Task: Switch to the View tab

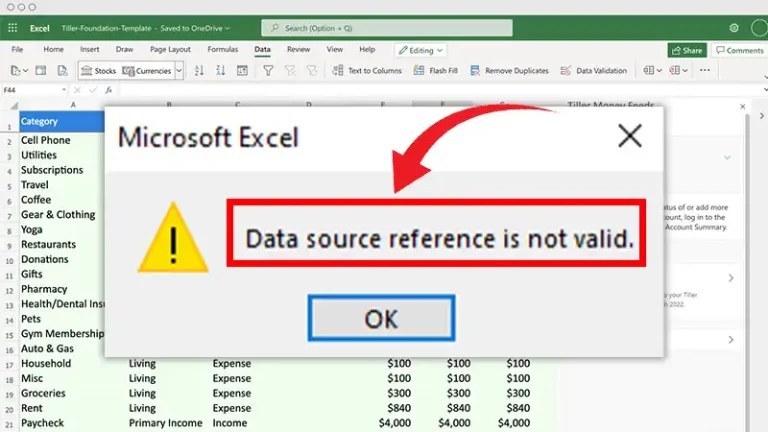Action: pyautogui.click(x=335, y=49)
